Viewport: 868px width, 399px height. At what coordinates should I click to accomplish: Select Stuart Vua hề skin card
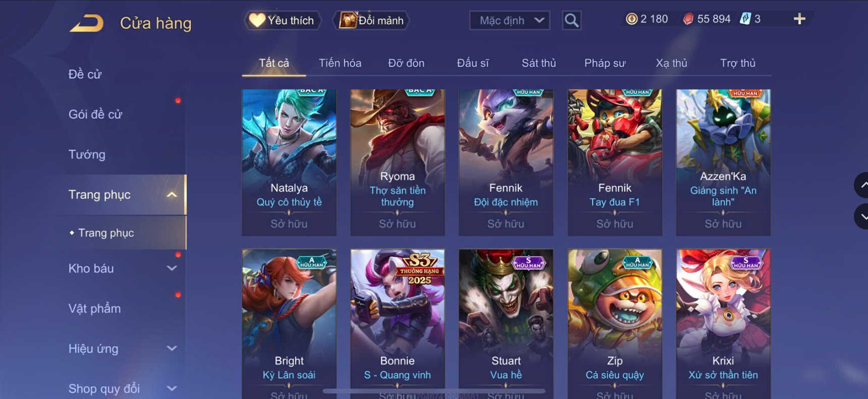tap(506, 324)
